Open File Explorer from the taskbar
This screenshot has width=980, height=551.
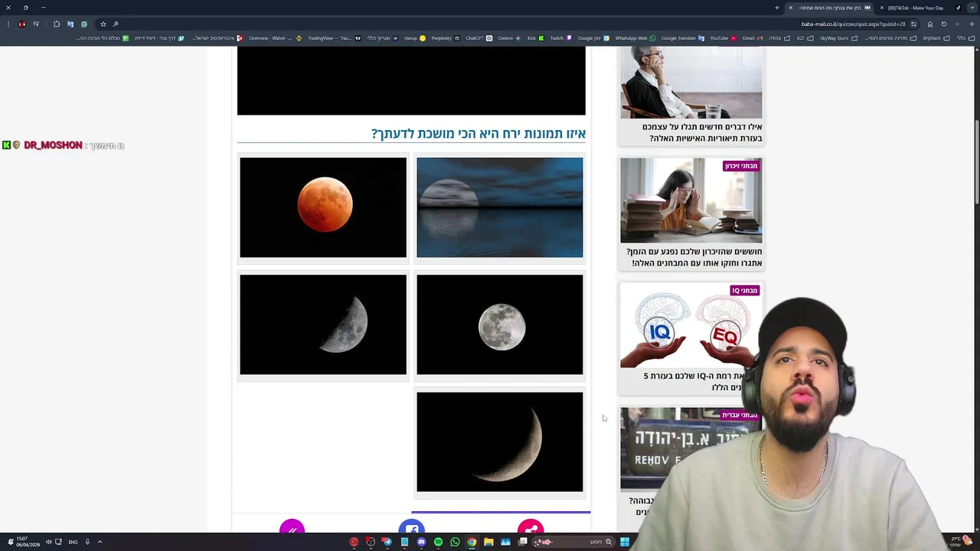point(488,542)
